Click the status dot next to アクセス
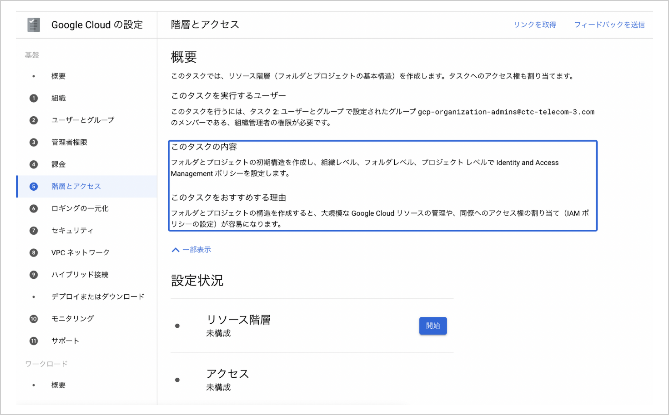Image resolution: width=669 pixels, height=415 pixels. tap(177, 380)
